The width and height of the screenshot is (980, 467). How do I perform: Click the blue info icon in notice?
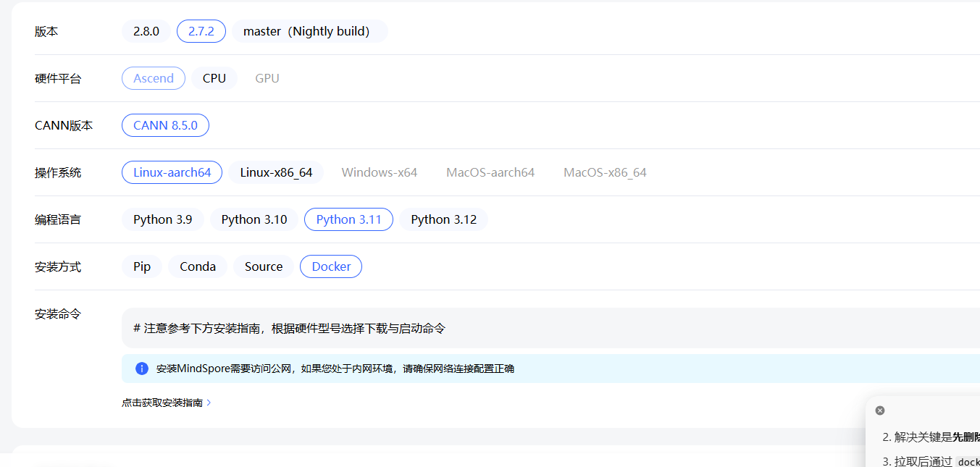coord(142,369)
